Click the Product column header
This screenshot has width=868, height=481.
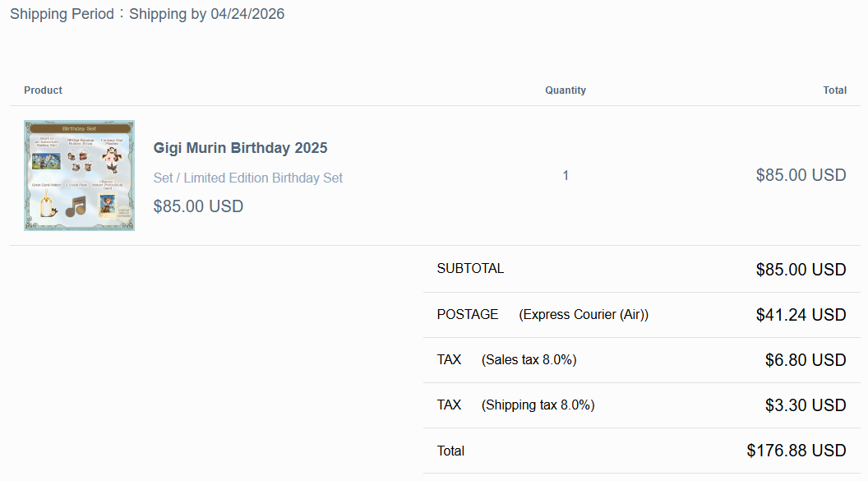43,90
